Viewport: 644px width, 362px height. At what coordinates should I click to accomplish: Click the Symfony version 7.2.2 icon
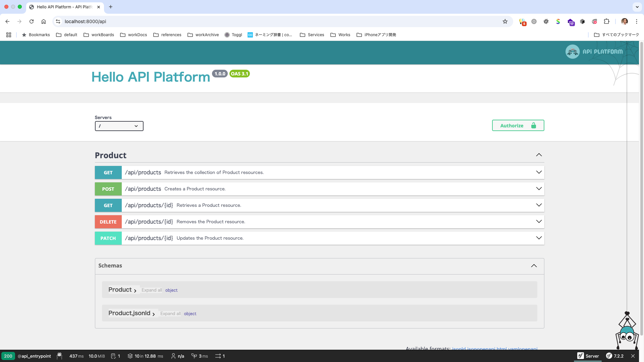609,356
